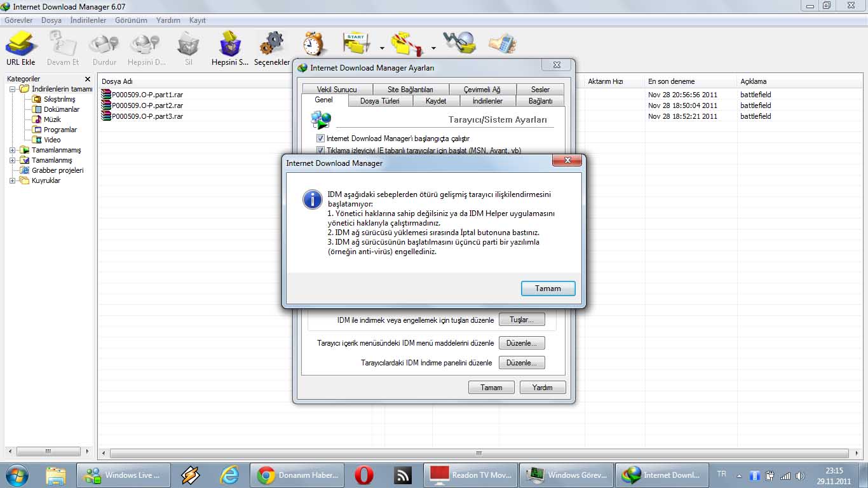The image size is (868, 488).
Task: Sort by En son deneme column header
Action: click(691, 81)
